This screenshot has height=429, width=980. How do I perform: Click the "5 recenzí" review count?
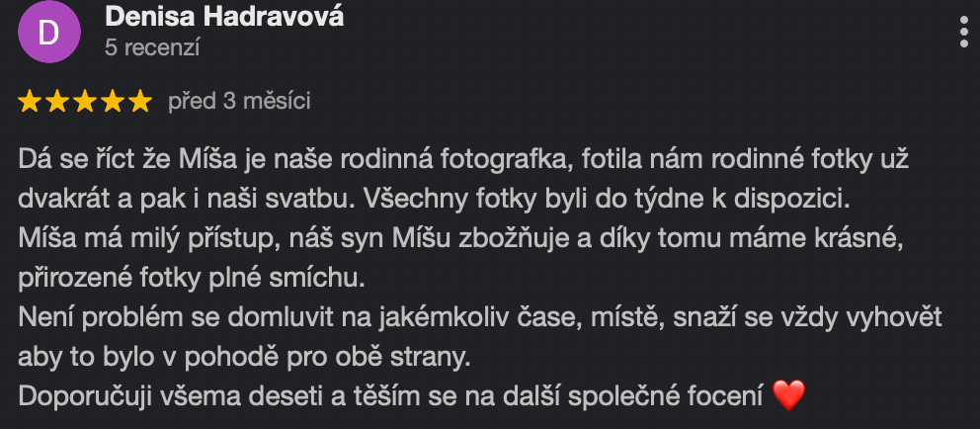pos(152,46)
